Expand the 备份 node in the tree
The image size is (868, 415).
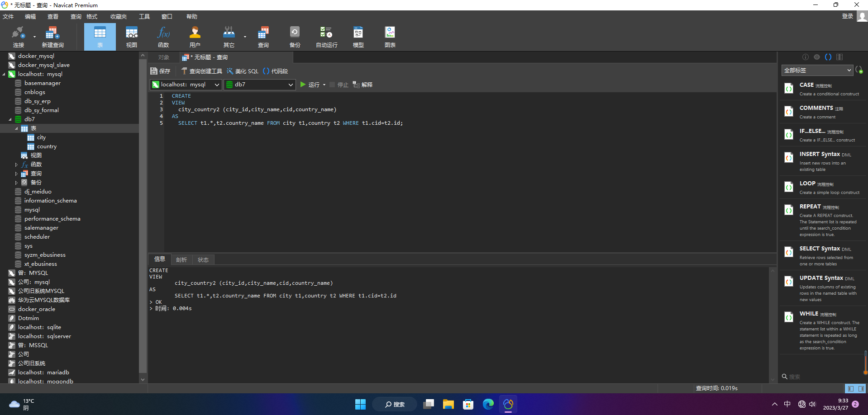17,183
